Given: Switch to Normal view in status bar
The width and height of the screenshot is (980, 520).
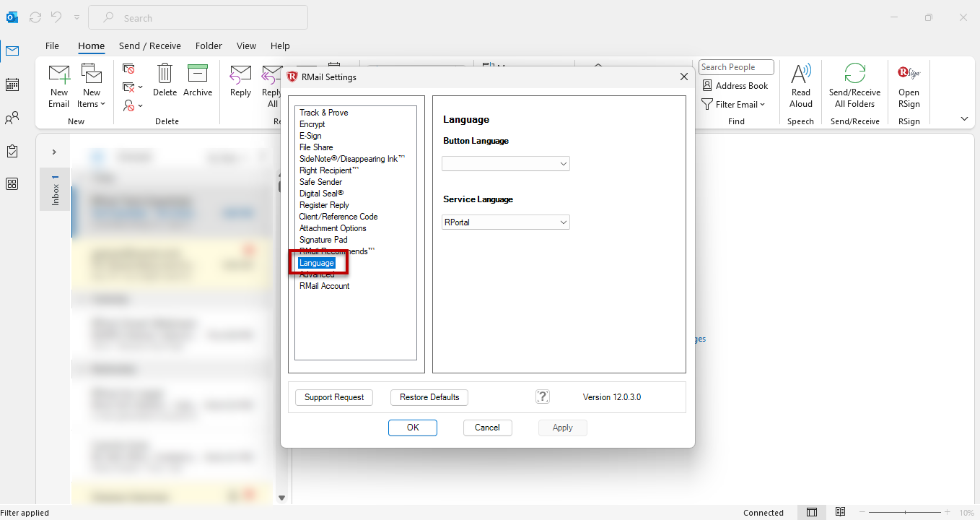Looking at the screenshot, I should (x=812, y=513).
